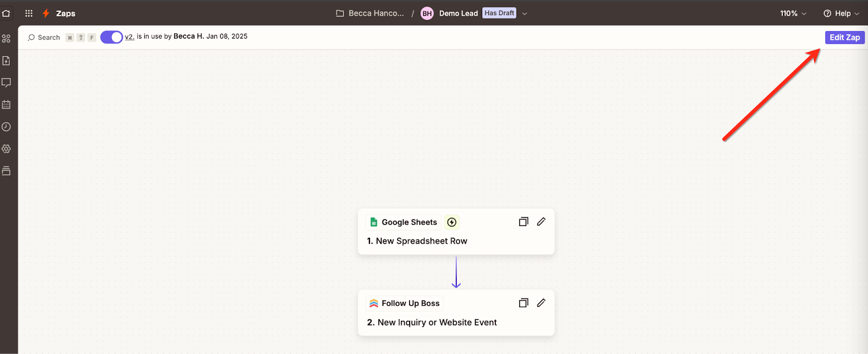Click the Help question mark icon
Screen dimensions: 868x354
click(827, 14)
